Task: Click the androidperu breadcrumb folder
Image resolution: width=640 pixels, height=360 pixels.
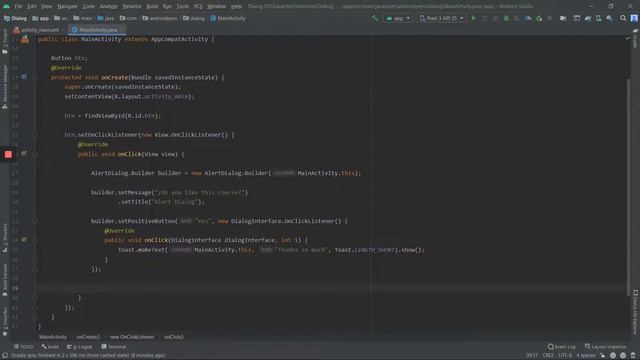Action: click(x=160, y=18)
